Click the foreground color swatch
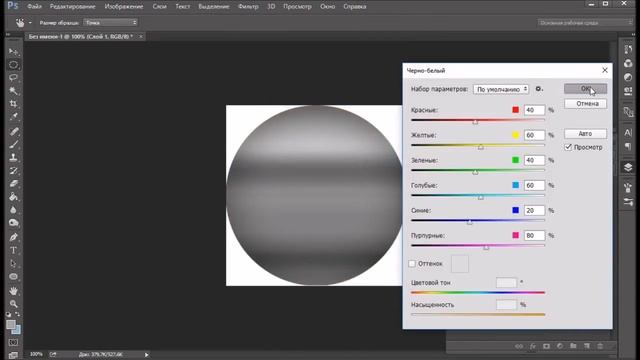 click(x=11, y=324)
